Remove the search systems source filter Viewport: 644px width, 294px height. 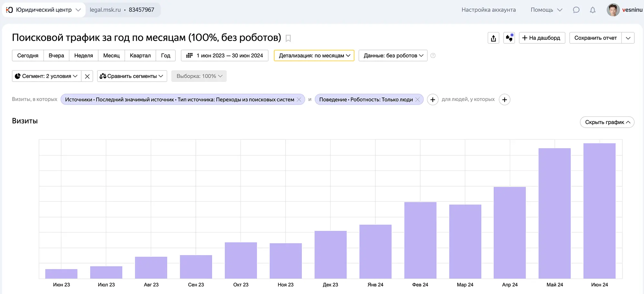(x=299, y=100)
